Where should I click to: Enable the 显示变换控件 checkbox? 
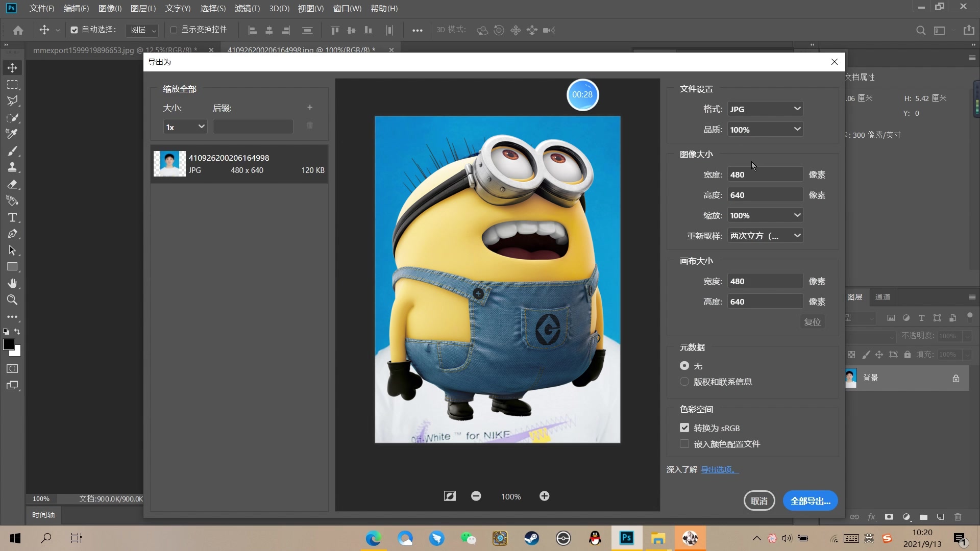point(174,30)
